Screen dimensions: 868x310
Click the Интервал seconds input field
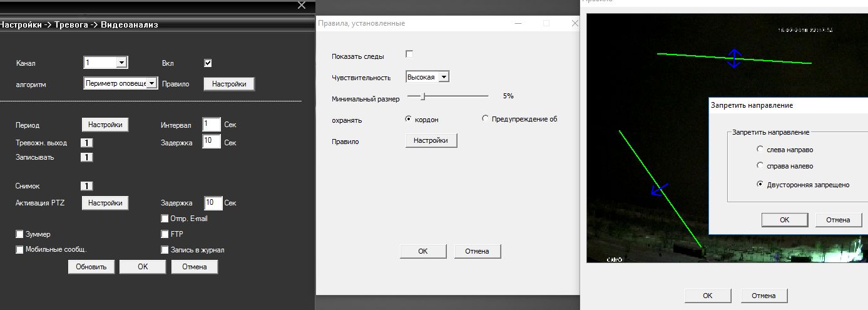click(212, 125)
